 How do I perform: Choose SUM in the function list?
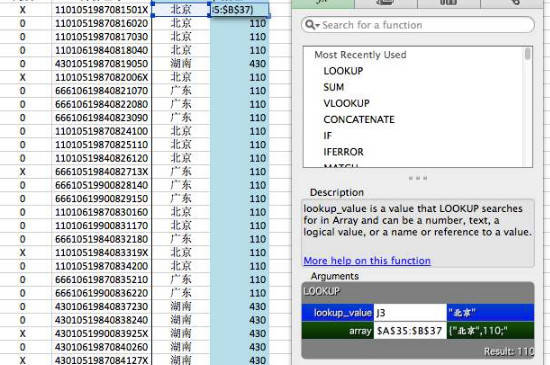point(334,87)
